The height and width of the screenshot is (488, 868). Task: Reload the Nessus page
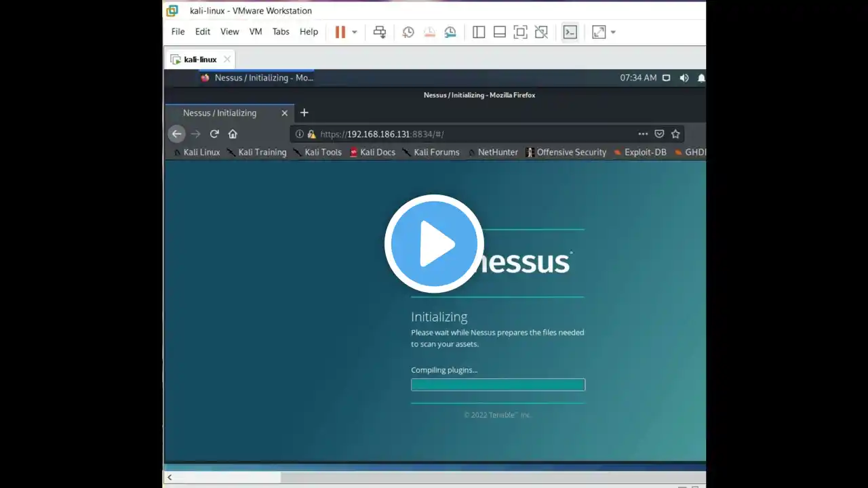tap(214, 134)
